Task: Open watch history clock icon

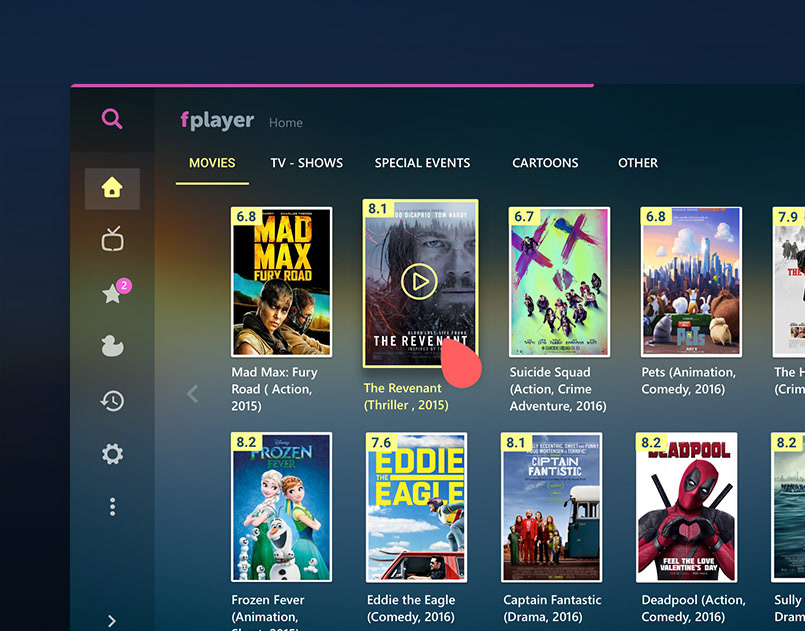Action: tap(112, 401)
